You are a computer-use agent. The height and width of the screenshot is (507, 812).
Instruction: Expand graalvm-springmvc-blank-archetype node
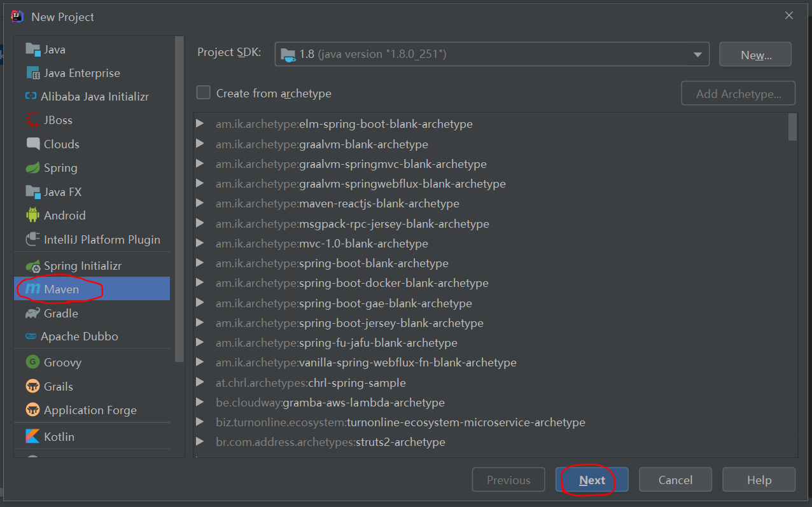tap(200, 163)
